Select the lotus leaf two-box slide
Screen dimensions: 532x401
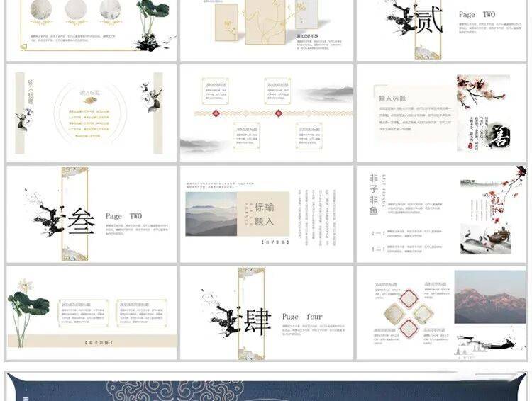(92, 313)
